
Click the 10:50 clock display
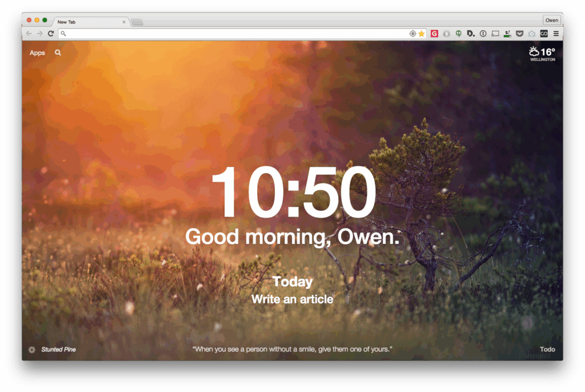coord(294,192)
